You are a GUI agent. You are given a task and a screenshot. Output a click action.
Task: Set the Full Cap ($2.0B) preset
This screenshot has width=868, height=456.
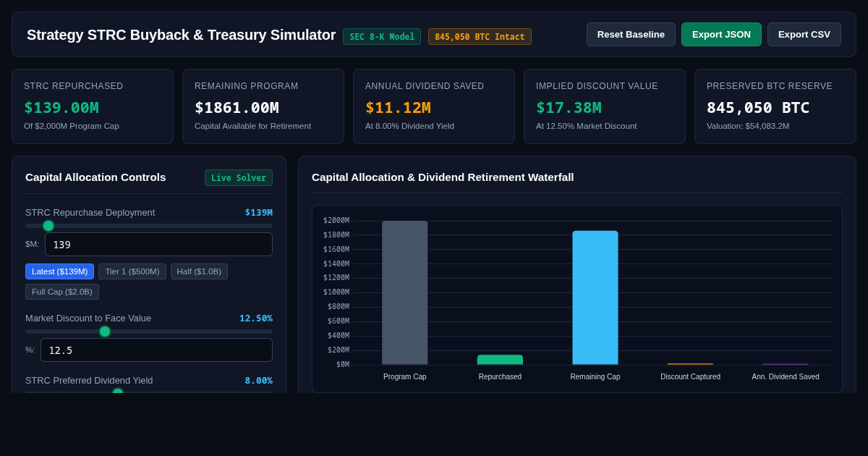tap(62, 292)
